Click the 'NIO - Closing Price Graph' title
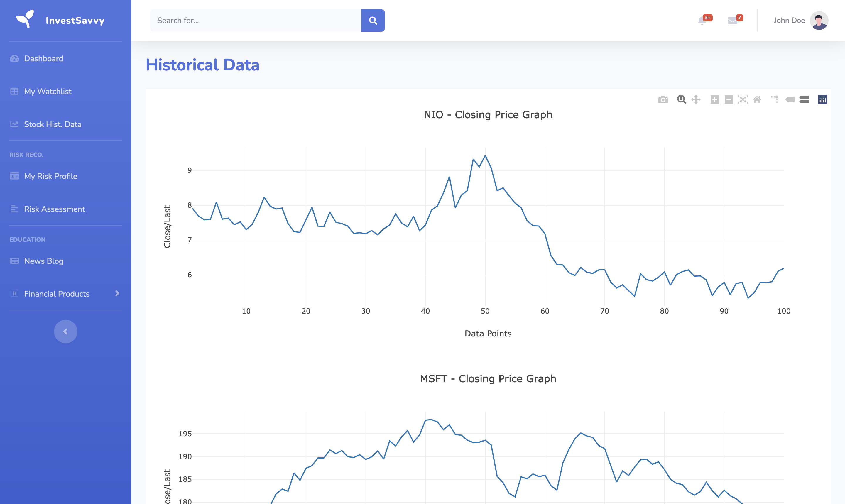Image resolution: width=845 pixels, height=504 pixels. coord(488,115)
